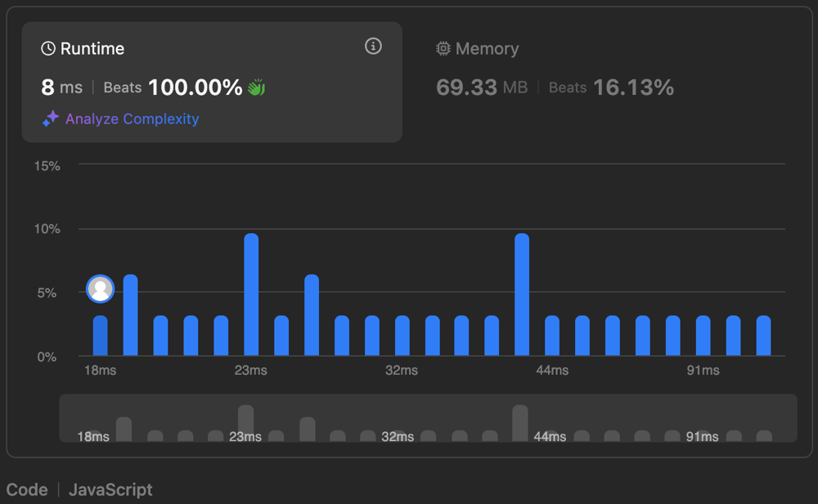The image size is (818, 504).
Task: Click the sparkle icon before Analyze Complexity
Action: 51,119
